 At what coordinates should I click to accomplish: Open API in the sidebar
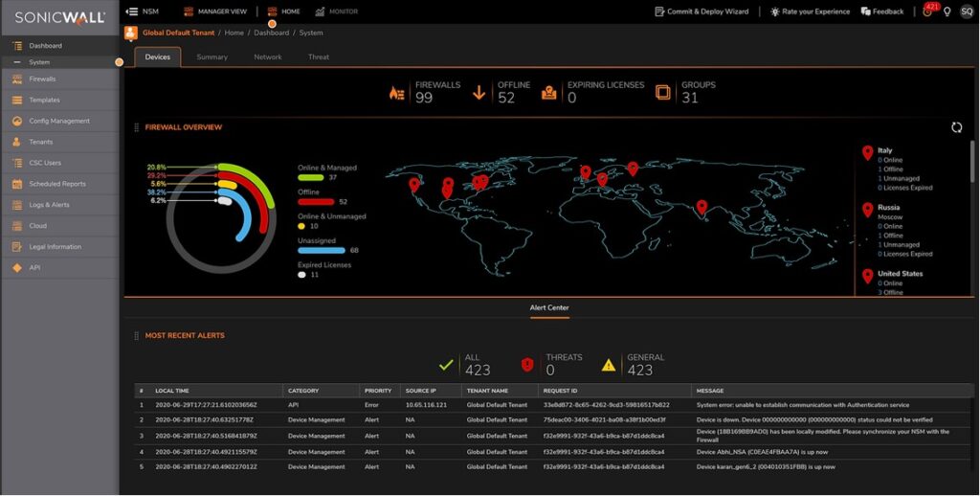tap(60, 268)
